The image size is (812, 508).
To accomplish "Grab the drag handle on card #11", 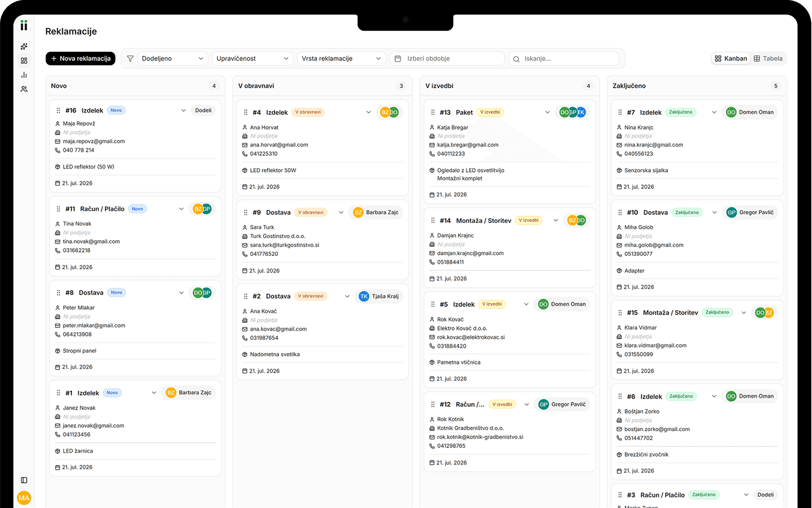I will (58, 209).
